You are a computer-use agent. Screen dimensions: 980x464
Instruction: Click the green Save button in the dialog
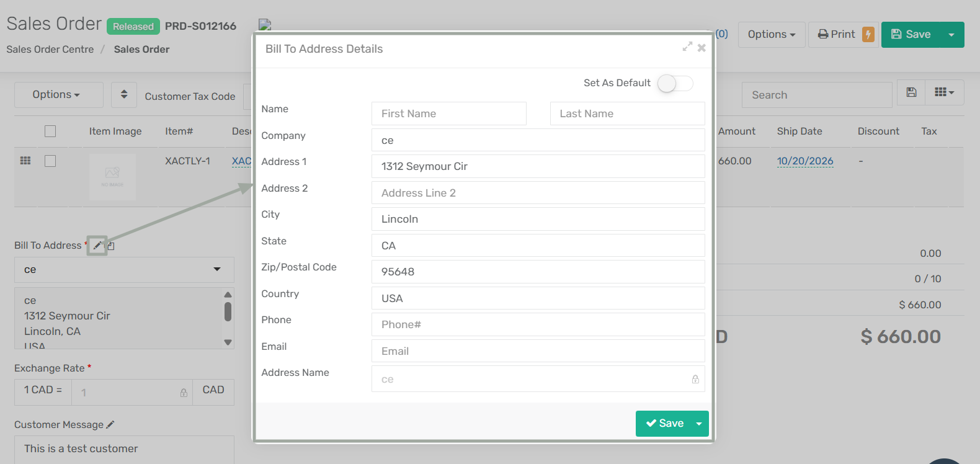coord(664,424)
